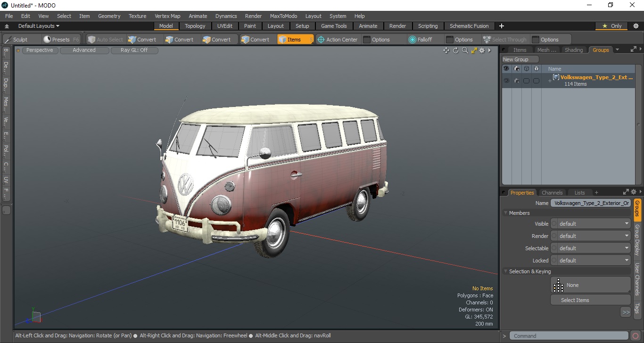
Task: Click the viewport zoom magnifier icon
Action: coord(465,50)
